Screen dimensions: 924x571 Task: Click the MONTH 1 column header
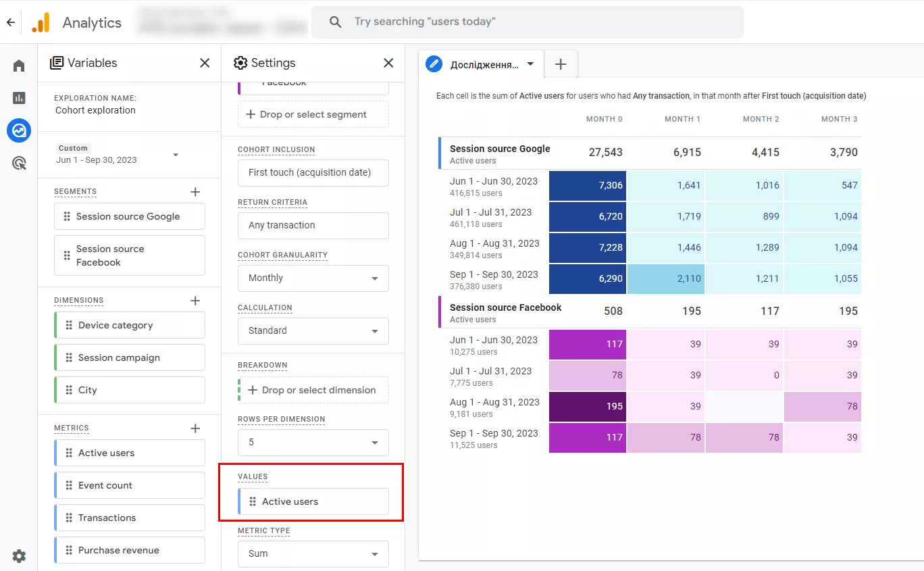click(682, 119)
